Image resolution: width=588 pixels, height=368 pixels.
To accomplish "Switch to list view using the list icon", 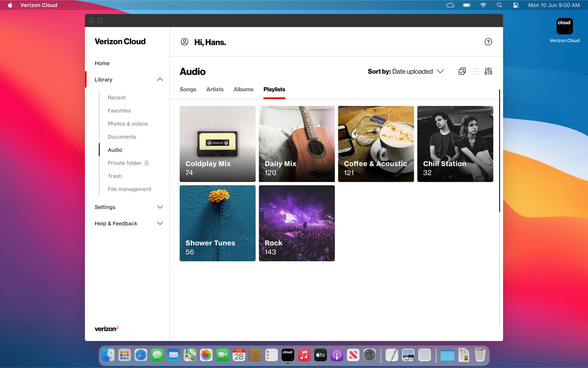I will pyautogui.click(x=475, y=71).
